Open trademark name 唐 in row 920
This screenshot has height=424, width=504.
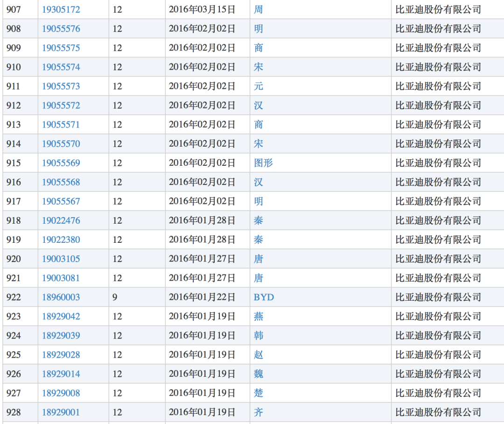tap(259, 259)
